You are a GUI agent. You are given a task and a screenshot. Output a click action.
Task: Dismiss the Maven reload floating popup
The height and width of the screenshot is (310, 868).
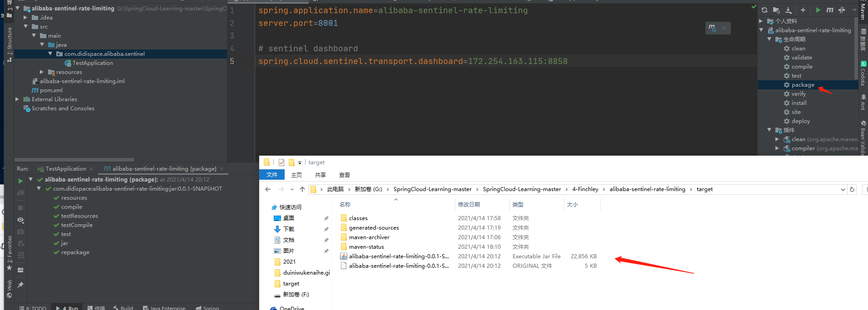[x=724, y=28]
